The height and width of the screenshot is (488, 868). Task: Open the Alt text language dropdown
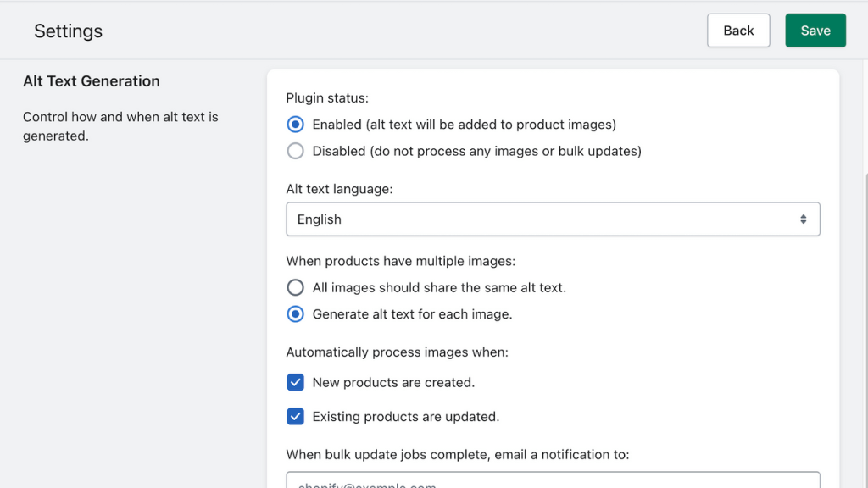553,219
